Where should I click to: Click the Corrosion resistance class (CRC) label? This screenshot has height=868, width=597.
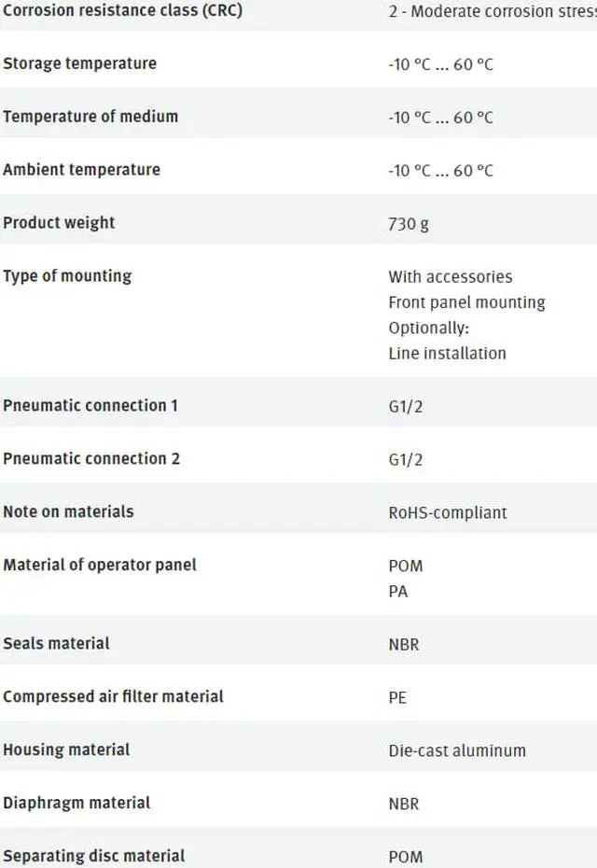pyautogui.click(x=122, y=12)
